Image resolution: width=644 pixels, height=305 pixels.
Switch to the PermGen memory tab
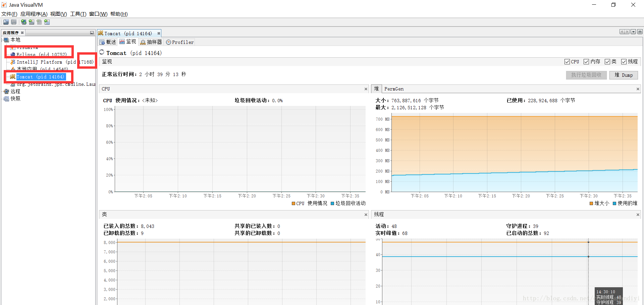(394, 89)
